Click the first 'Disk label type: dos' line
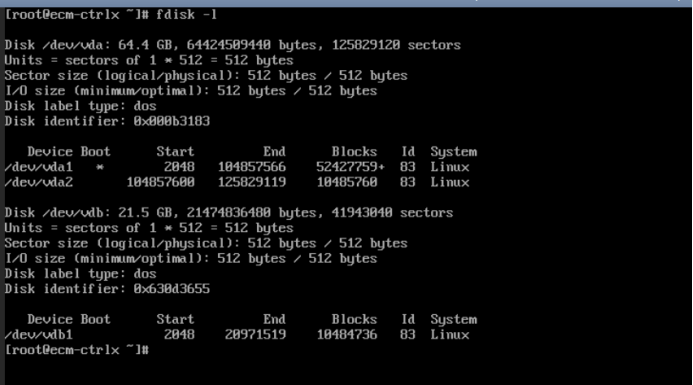 click(x=80, y=106)
